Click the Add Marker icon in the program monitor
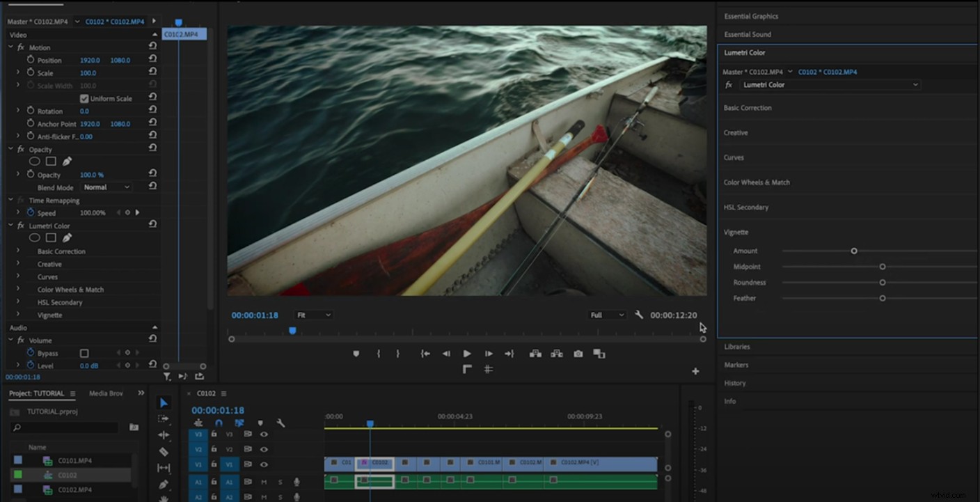The width and height of the screenshot is (980, 502). pos(356,354)
